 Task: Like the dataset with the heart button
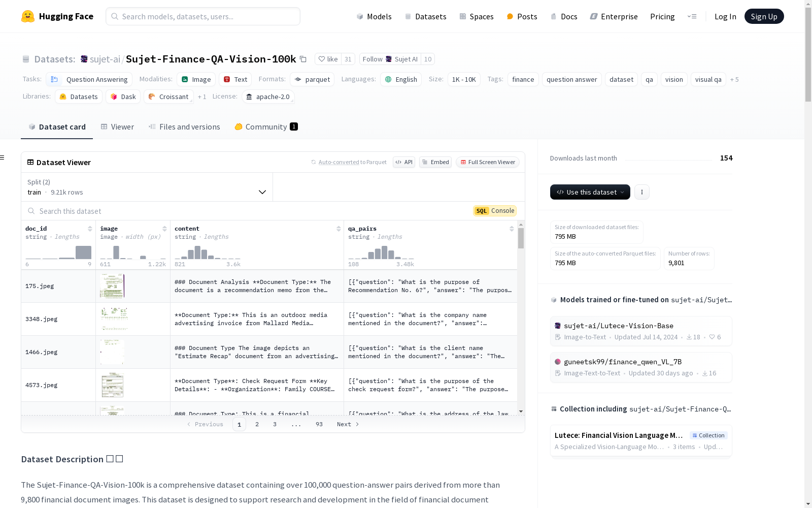coord(328,59)
